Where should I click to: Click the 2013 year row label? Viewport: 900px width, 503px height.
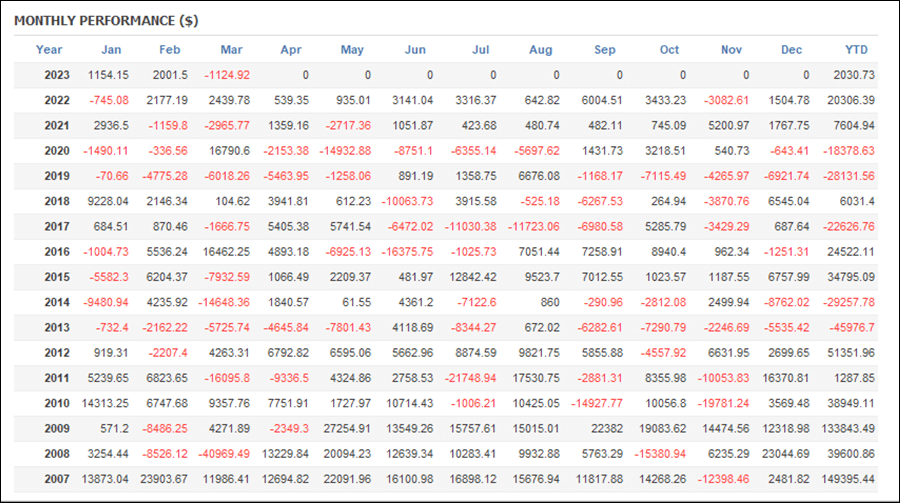tap(57, 328)
